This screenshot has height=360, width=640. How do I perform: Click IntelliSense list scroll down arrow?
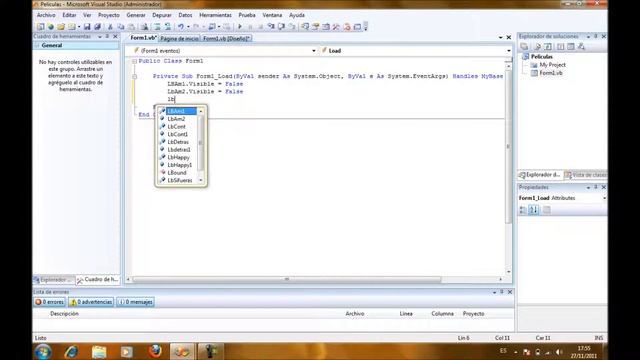click(200, 180)
